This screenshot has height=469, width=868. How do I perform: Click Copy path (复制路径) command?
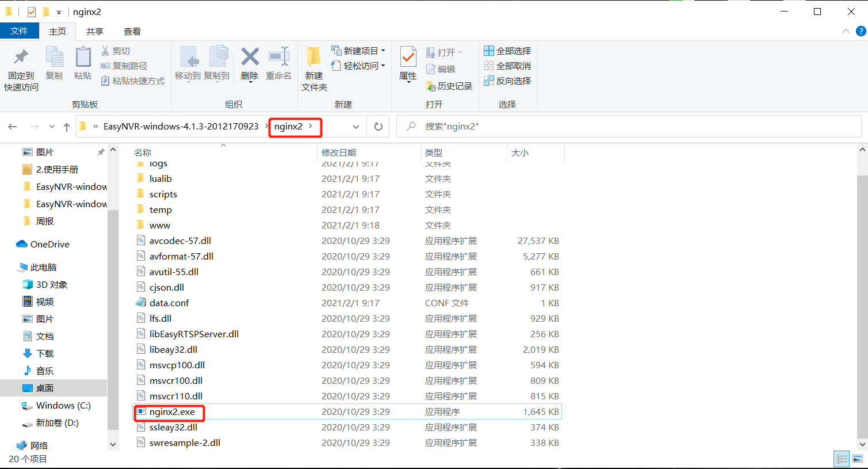click(x=124, y=66)
